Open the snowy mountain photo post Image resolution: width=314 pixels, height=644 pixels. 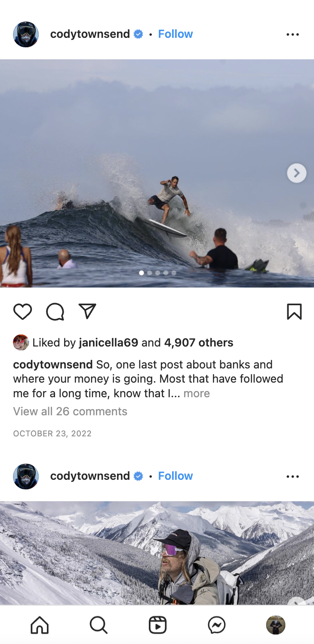(x=157, y=553)
